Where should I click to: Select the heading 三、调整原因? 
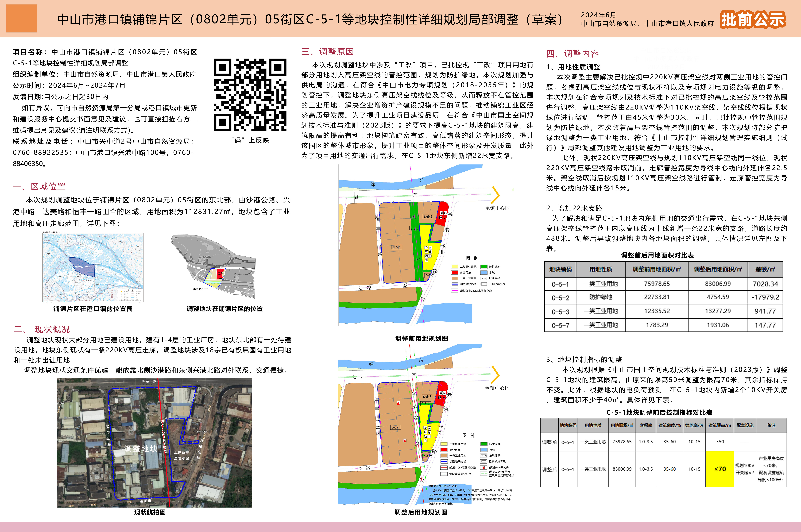[x=328, y=52]
